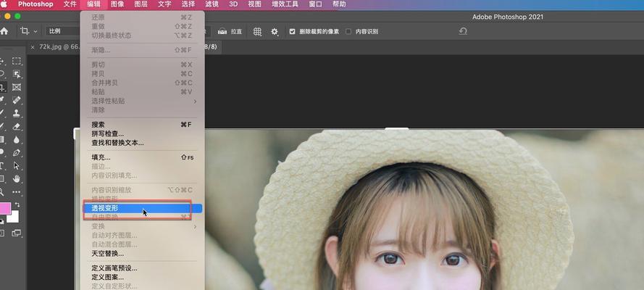Select the Zoom magnifier tool
The height and width of the screenshot is (290, 644).
(x=1, y=192)
